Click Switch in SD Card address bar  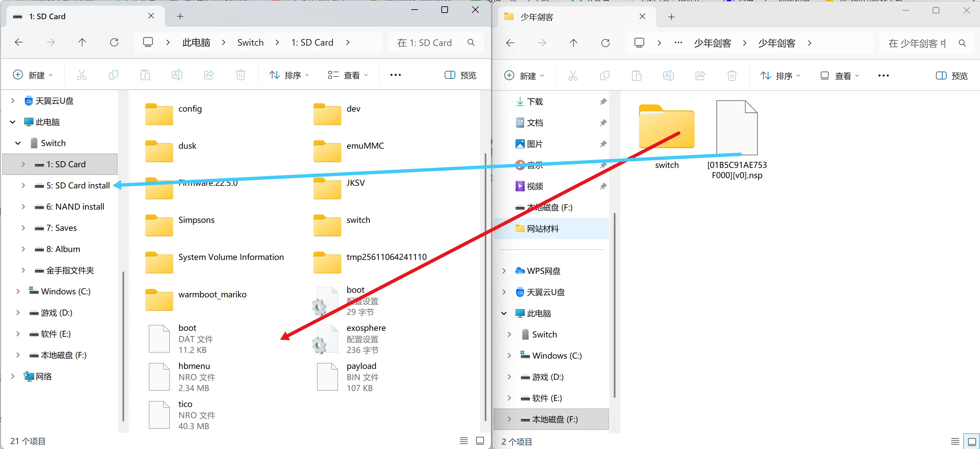(250, 42)
